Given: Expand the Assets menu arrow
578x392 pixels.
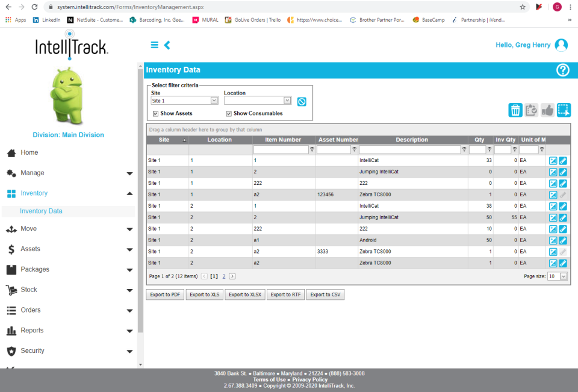Looking at the screenshot, I should click(x=129, y=250).
